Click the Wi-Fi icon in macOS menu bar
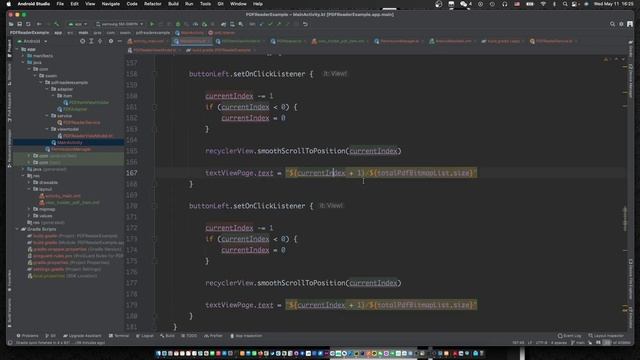The height and width of the screenshot is (360, 640). point(543,4)
